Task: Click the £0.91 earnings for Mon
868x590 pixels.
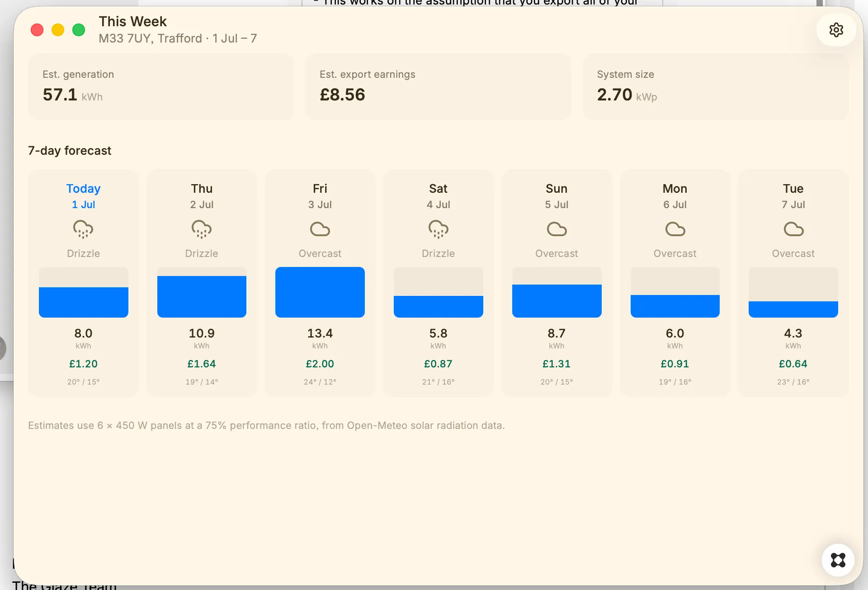Action: [x=675, y=364]
